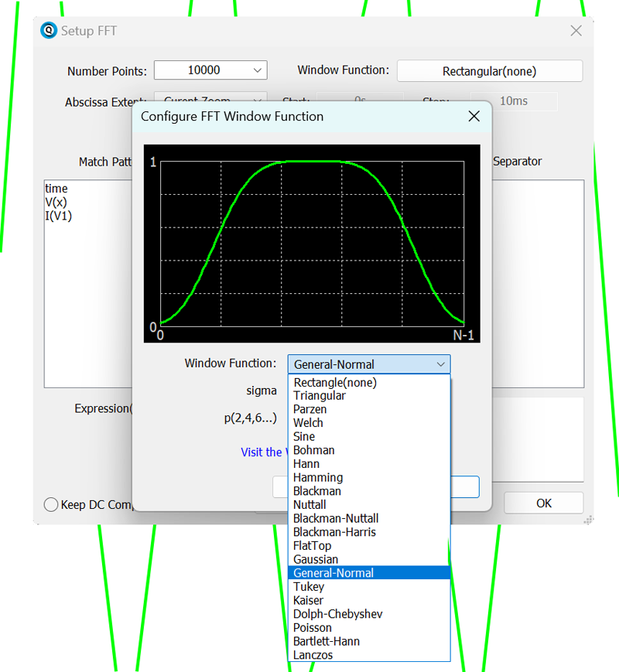Choose Parzen window function option
619x672 pixels.
click(x=309, y=409)
